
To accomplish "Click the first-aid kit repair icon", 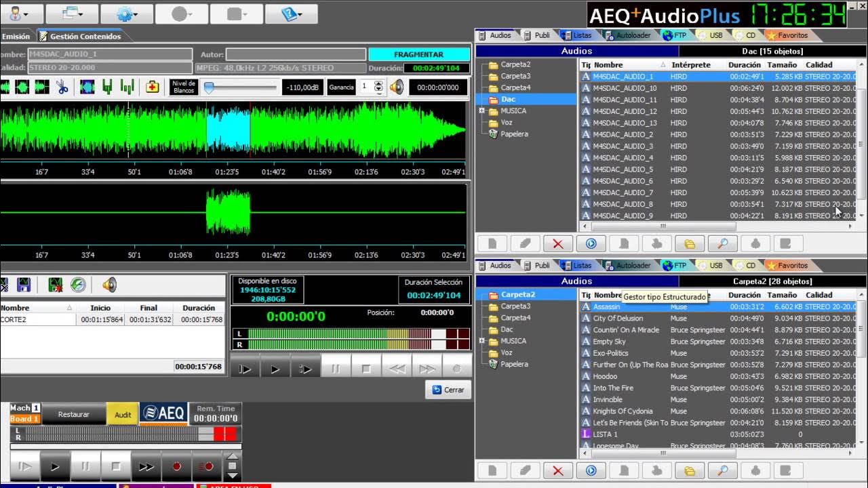I will pyautogui.click(x=153, y=87).
